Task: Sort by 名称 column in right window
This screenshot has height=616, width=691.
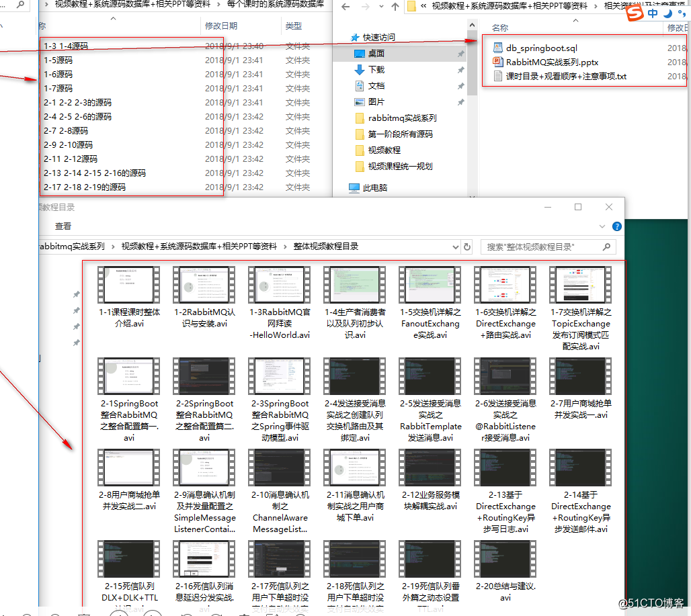Action: 499,28
